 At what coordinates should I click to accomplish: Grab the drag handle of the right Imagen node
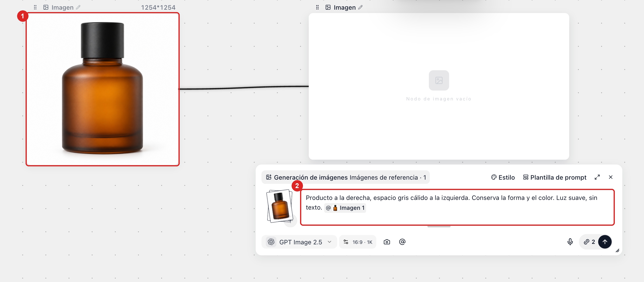(317, 7)
